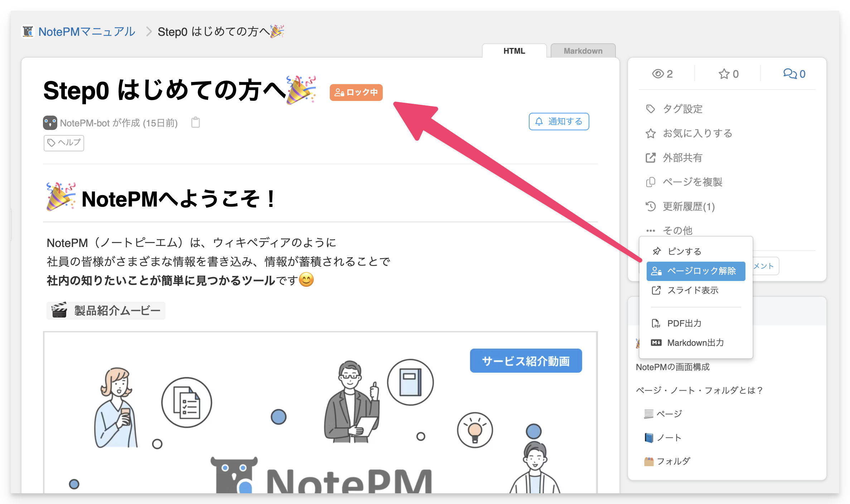Click the 通知する notification button
Image resolution: width=850 pixels, height=504 pixels.
pos(559,122)
